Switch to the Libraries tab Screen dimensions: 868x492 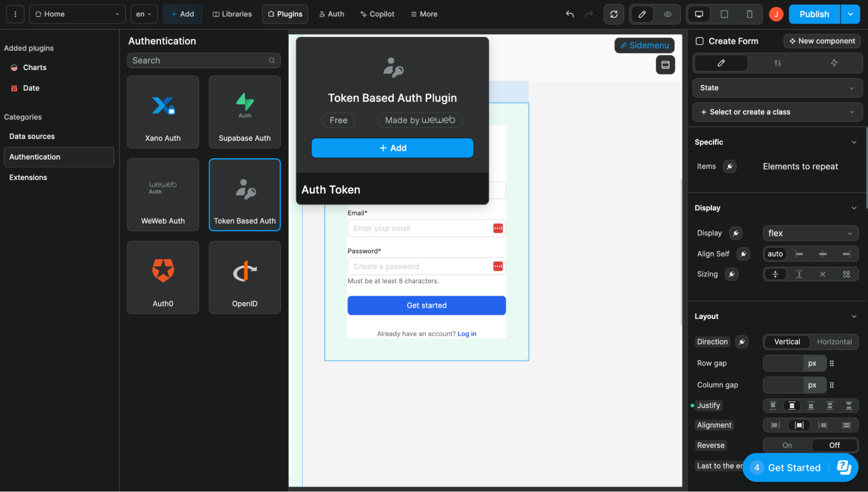pos(232,14)
